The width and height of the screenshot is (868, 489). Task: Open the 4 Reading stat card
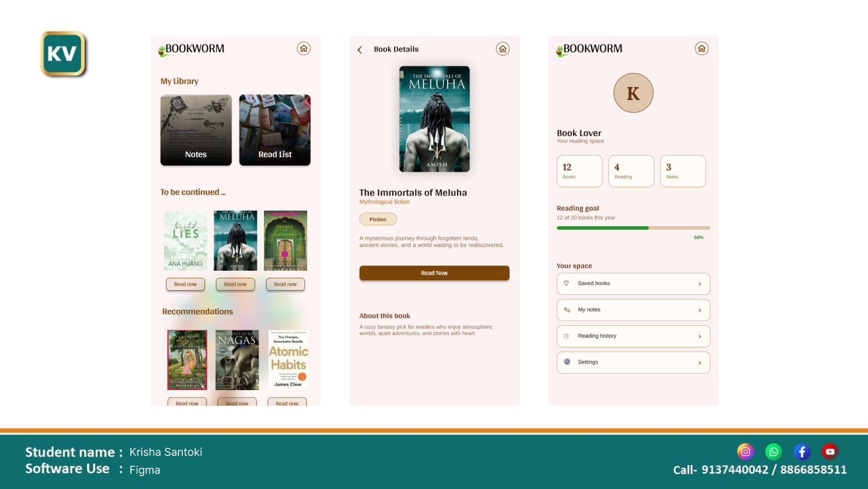(631, 171)
